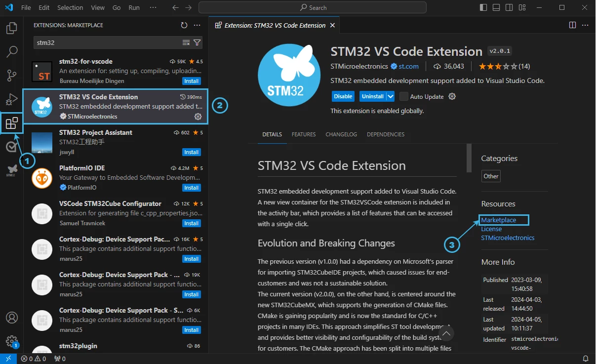The image size is (596, 364).
Task: Open the STMicroelectronics resource link
Action: [x=508, y=238]
